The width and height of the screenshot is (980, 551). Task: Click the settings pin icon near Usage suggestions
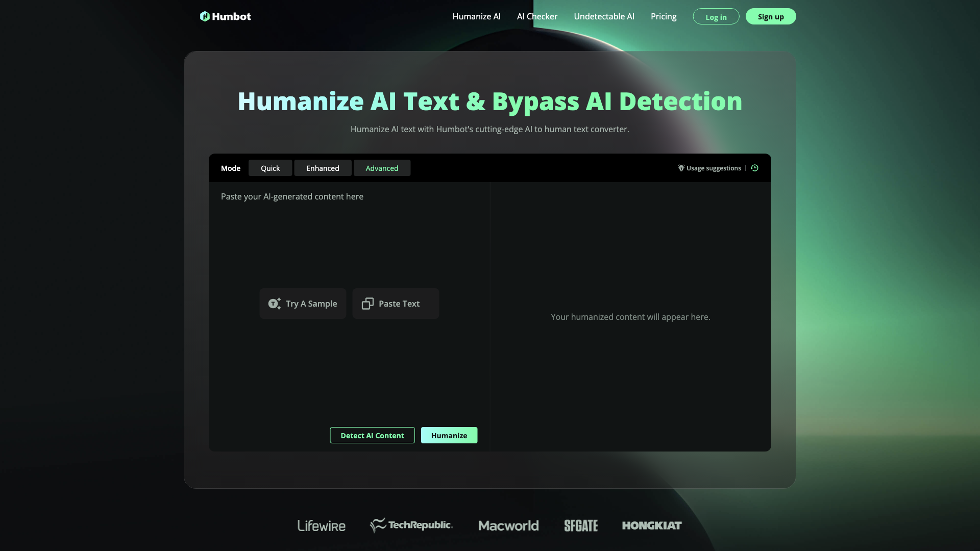point(681,167)
